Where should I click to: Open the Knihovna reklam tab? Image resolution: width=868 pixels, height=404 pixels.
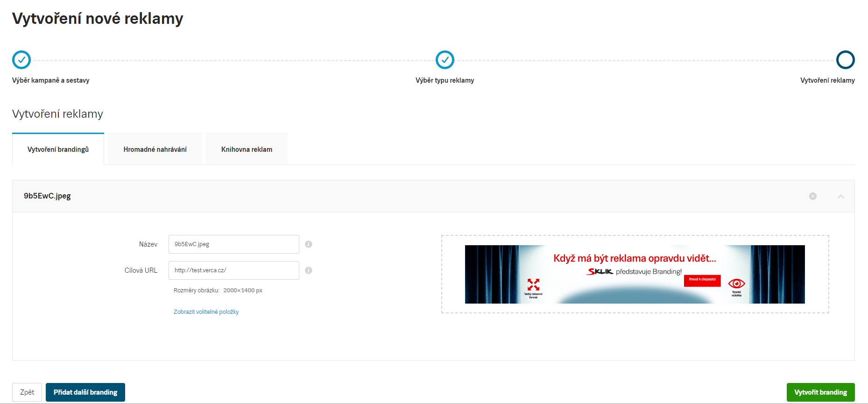pos(247,149)
